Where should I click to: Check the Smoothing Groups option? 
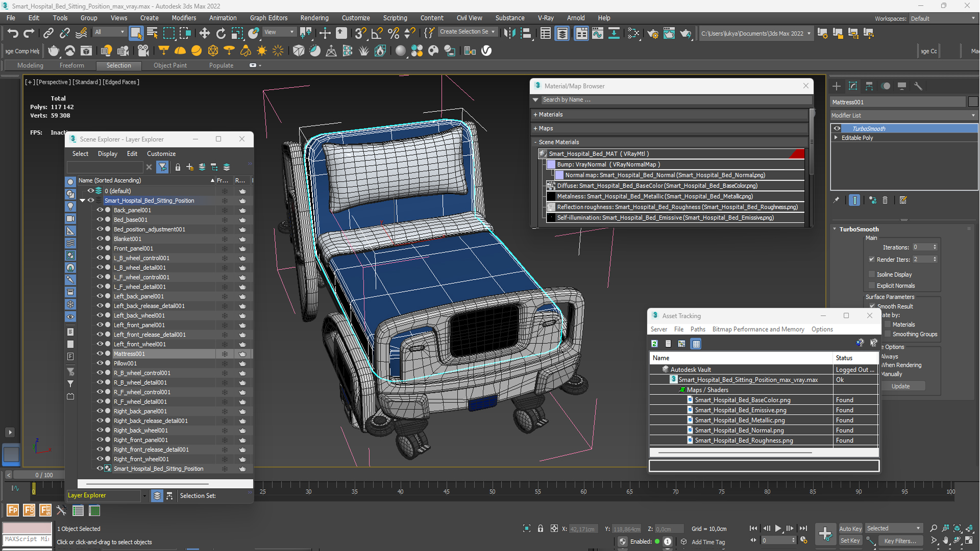click(x=888, y=334)
